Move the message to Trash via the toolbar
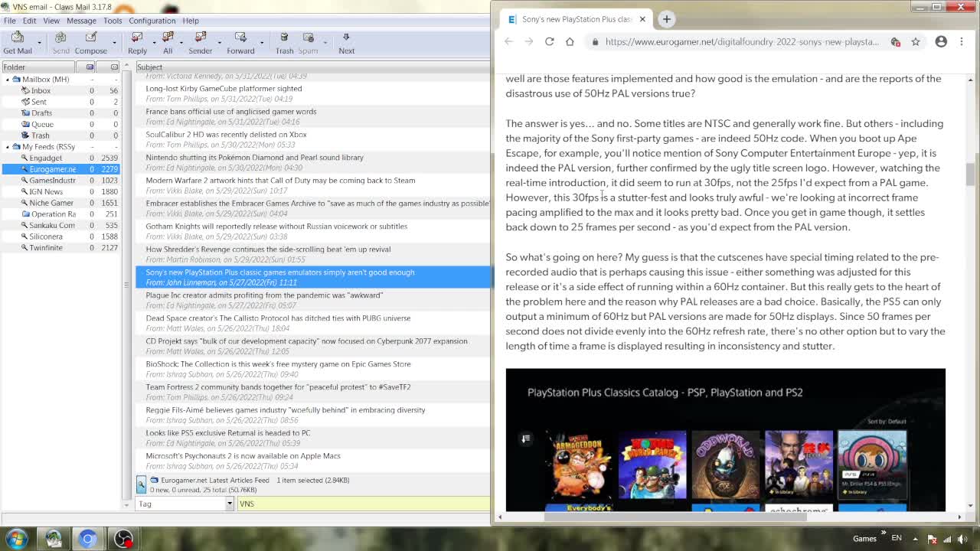The width and height of the screenshot is (980, 551). (284, 43)
